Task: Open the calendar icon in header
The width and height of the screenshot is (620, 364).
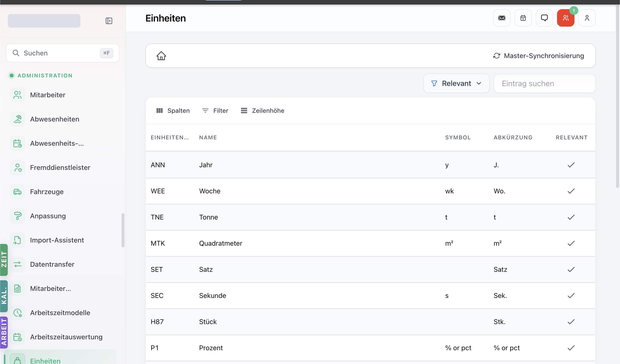Action: tap(523, 18)
